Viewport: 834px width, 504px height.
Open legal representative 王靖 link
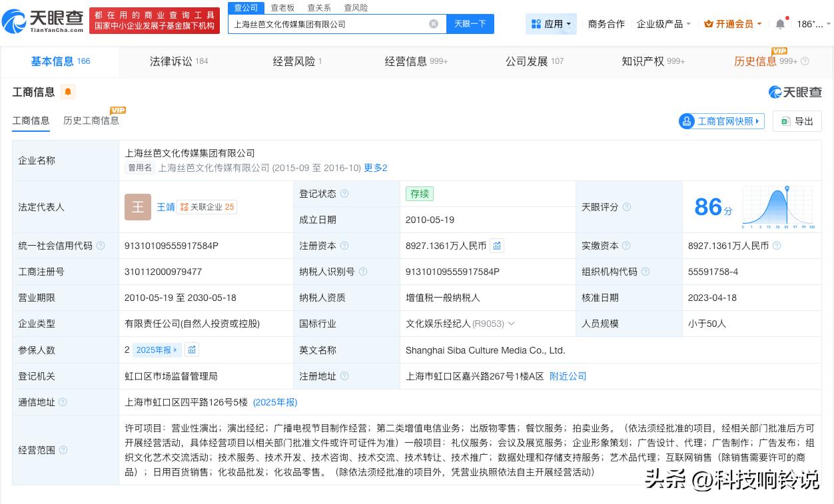(165, 207)
